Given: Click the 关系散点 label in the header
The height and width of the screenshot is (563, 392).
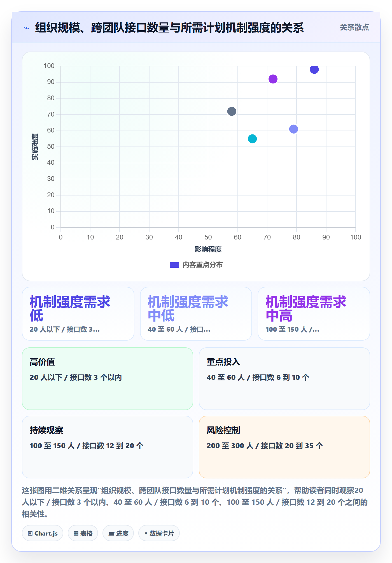Looking at the screenshot, I should pyautogui.click(x=354, y=27).
